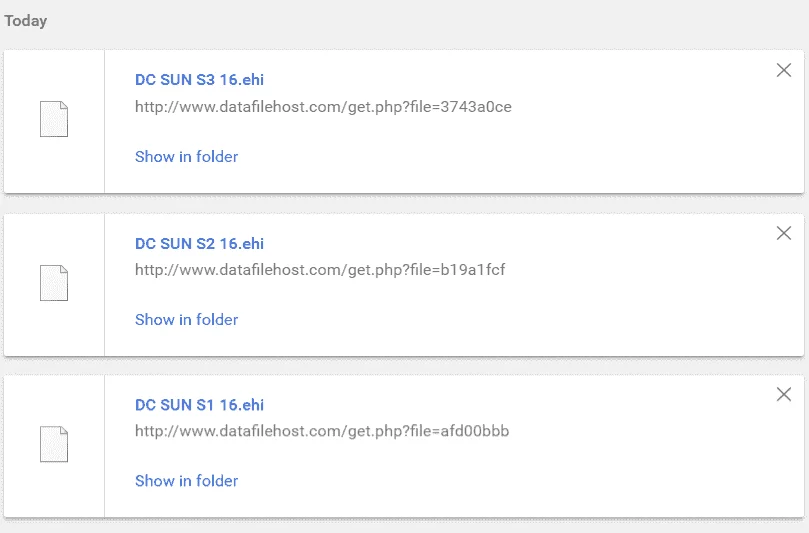Click the URL ending in file=afd00bbb
The image size is (809, 533).
322,431
